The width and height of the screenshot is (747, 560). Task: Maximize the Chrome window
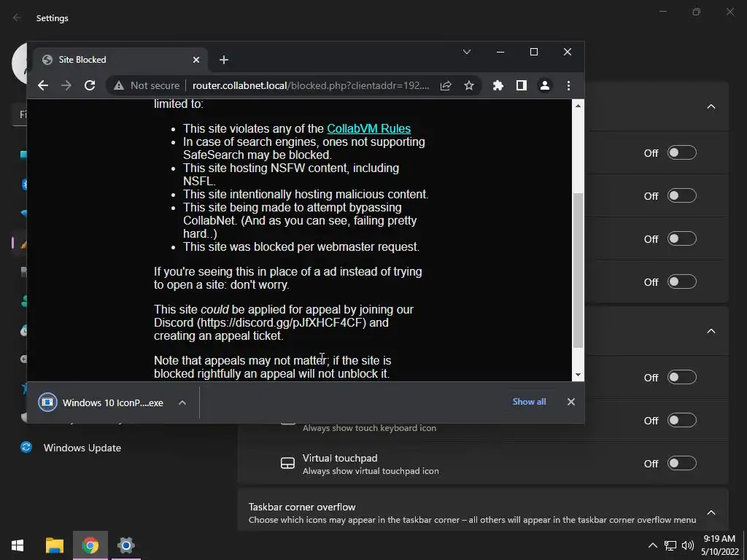pyautogui.click(x=534, y=52)
